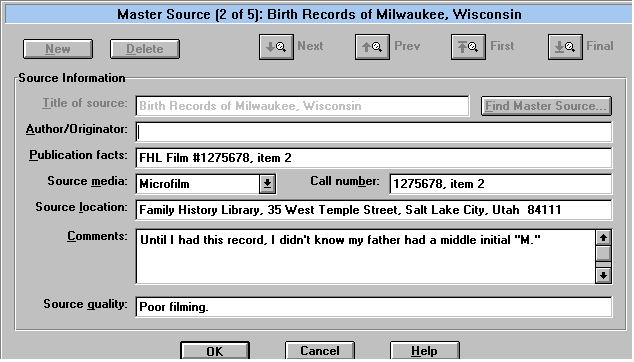
Task: Click the Source media combo box showing Microfilm
Action: click(x=206, y=184)
